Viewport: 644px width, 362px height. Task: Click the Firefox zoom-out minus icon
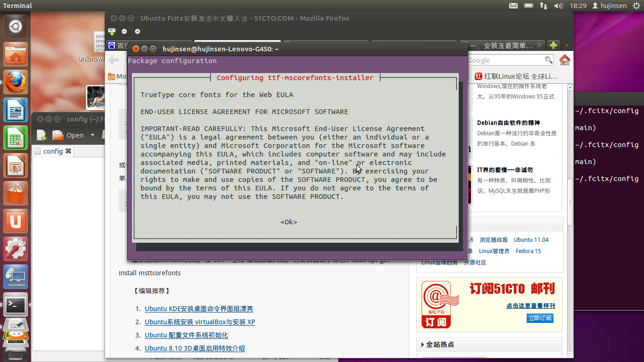pyautogui.click(x=124, y=32)
